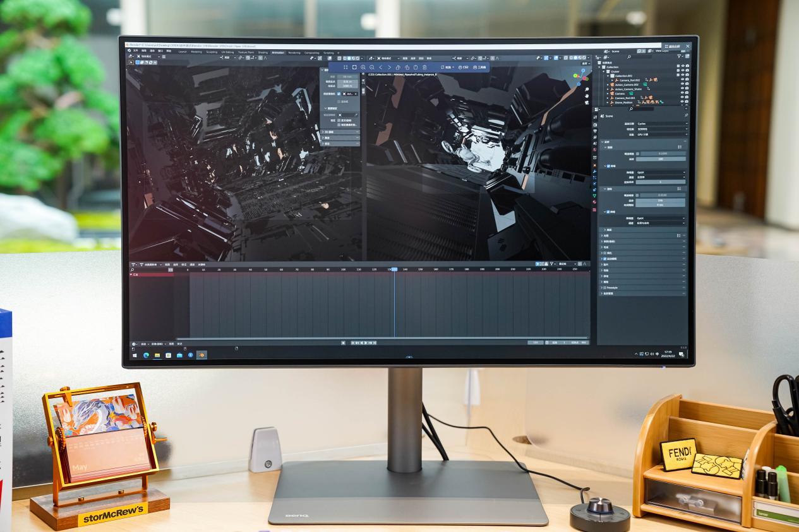The width and height of the screenshot is (799, 532).
Task: Open the object mode dropdown in left viewport
Action: [x=148, y=57]
